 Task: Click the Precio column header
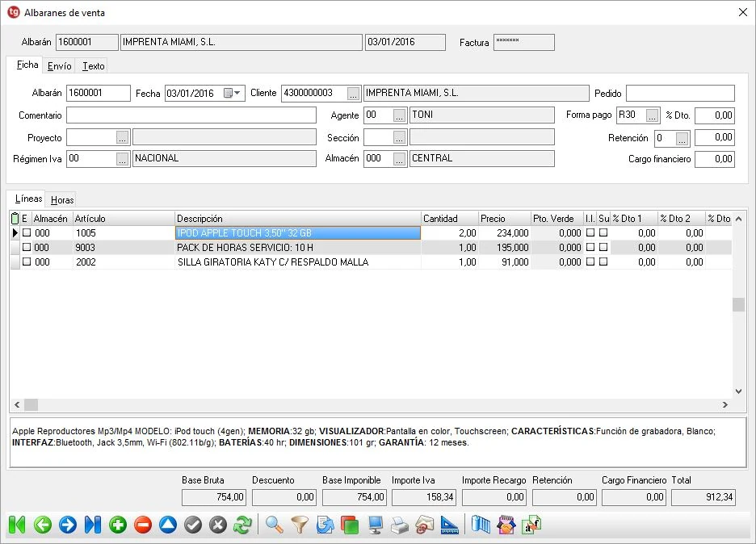pos(504,218)
